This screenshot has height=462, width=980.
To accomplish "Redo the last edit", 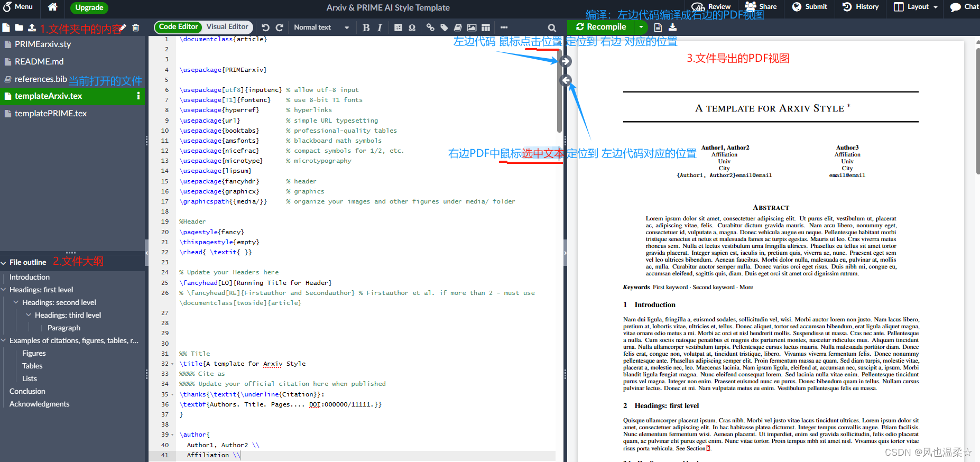I will [280, 27].
